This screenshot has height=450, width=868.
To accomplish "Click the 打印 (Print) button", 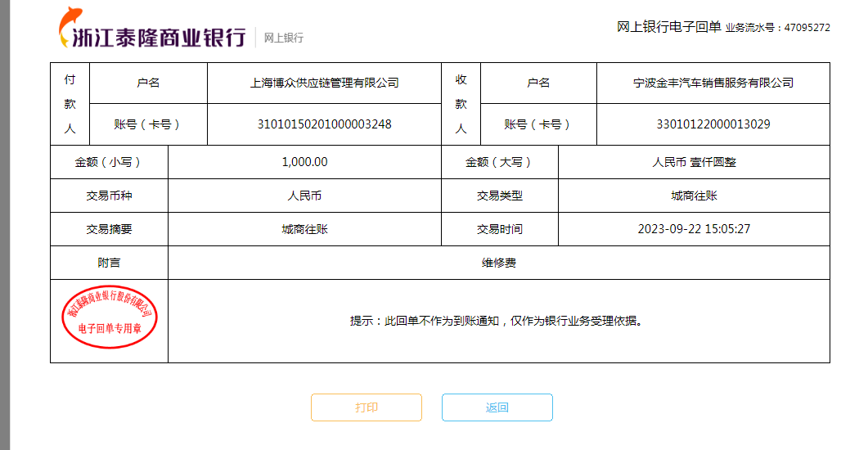I will 366,407.
